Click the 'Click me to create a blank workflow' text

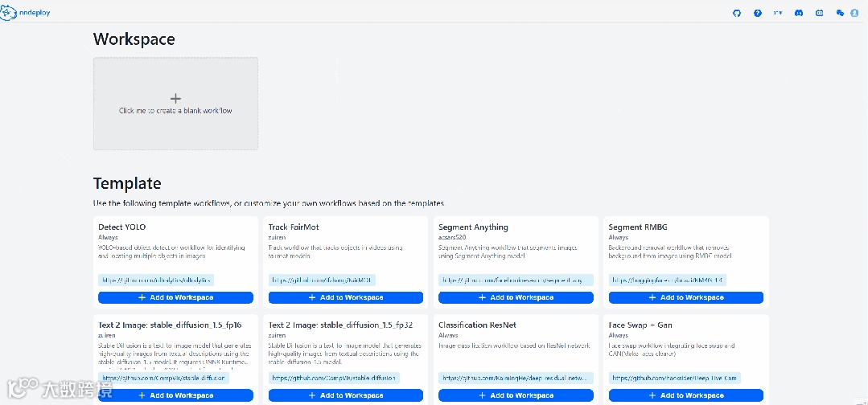(x=175, y=111)
